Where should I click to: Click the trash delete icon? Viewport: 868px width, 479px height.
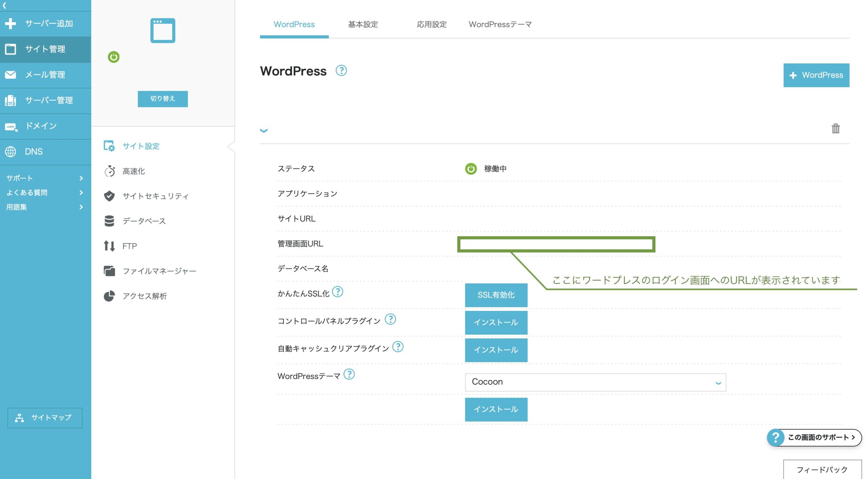(835, 128)
